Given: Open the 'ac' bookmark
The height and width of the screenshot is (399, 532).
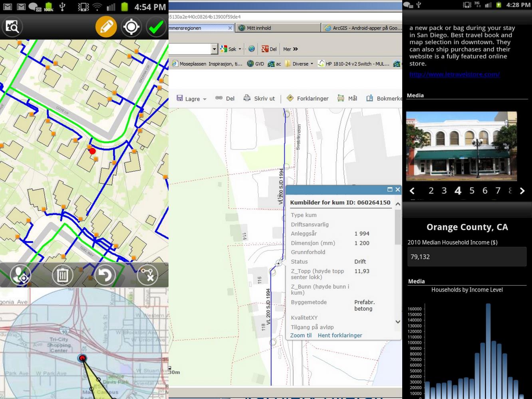Looking at the screenshot, I should (x=274, y=64).
